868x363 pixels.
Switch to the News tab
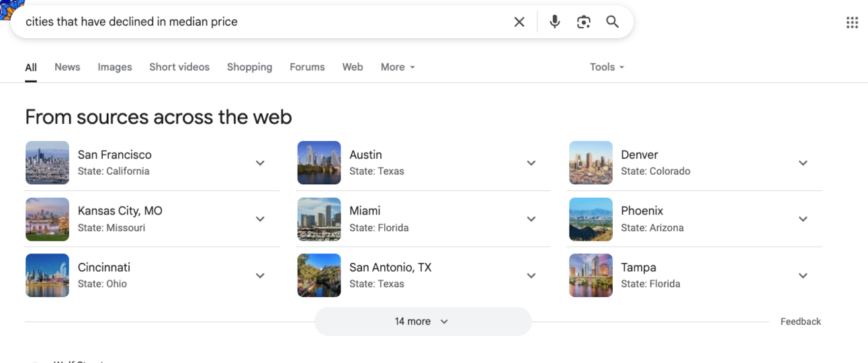67,67
